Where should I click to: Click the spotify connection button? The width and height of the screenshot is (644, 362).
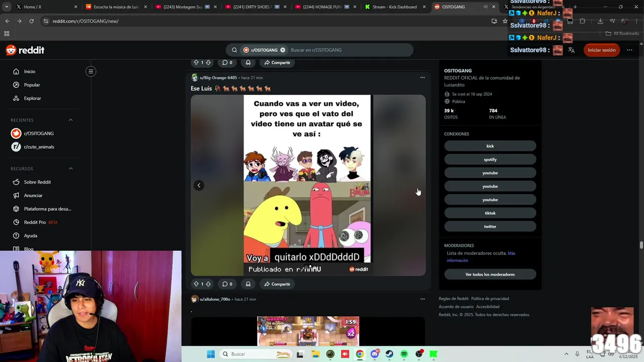coord(490,159)
